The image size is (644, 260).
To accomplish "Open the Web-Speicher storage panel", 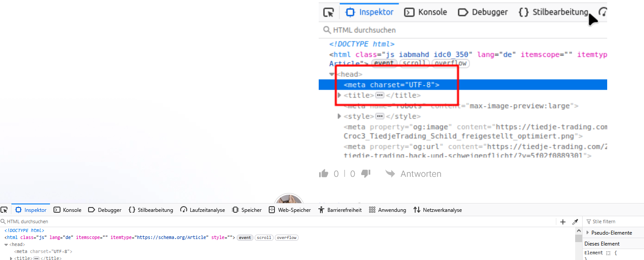I will (290, 210).
